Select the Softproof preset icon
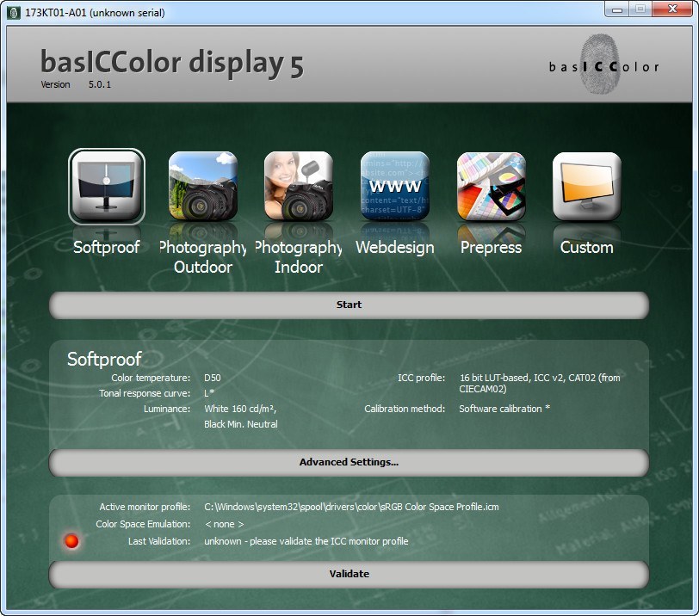Image resolution: width=699 pixels, height=616 pixels. coord(107,186)
